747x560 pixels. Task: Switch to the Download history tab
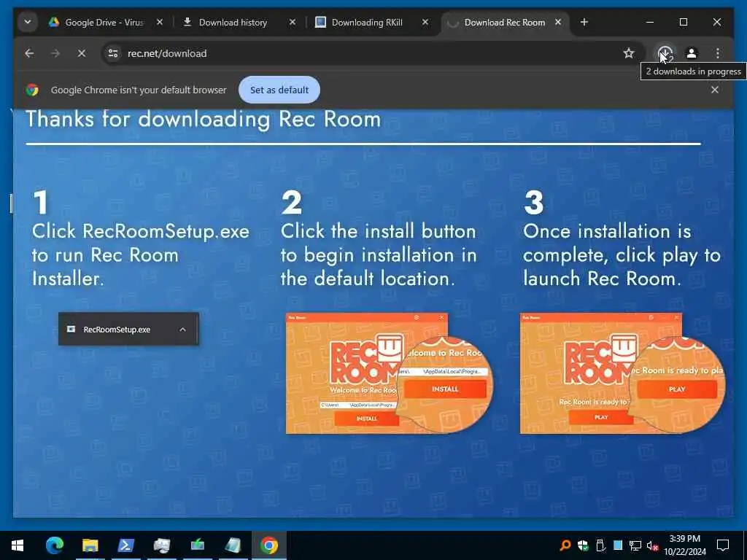(233, 23)
